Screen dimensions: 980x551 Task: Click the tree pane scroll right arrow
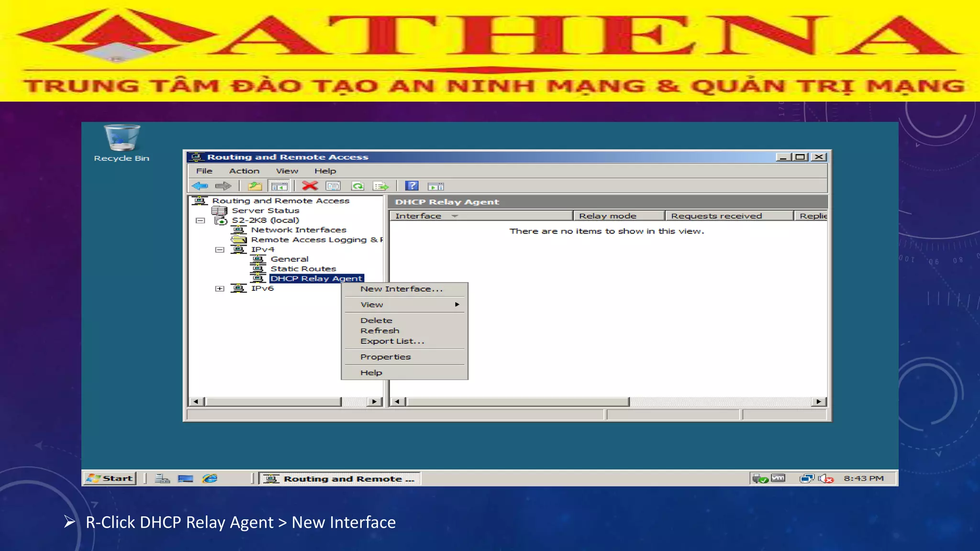[374, 402]
